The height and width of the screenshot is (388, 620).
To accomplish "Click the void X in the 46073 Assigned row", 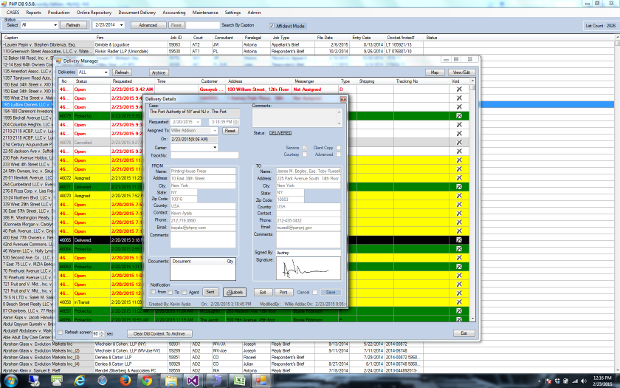I will 459,195.
